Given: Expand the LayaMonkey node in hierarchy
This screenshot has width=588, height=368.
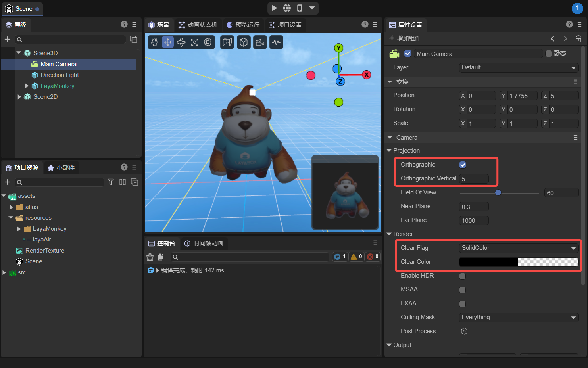Looking at the screenshot, I should (27, 86).
